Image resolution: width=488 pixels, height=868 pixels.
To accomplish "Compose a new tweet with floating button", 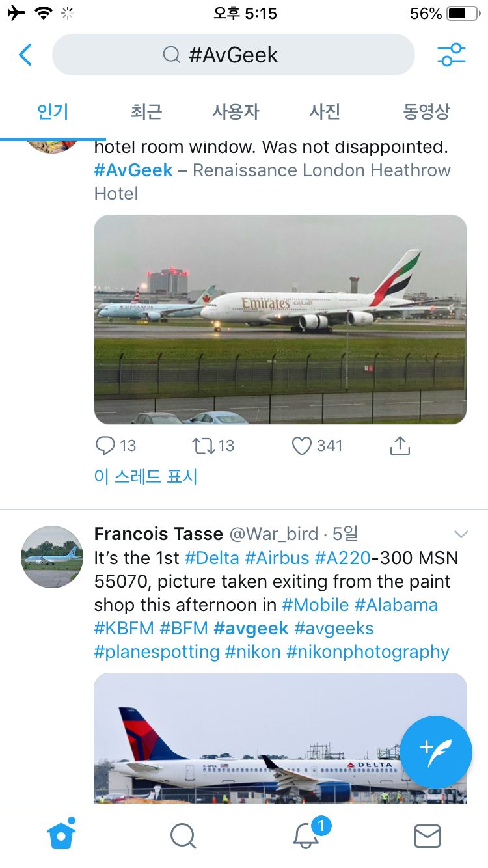I will pyautogui.click(x=436, y=752).
